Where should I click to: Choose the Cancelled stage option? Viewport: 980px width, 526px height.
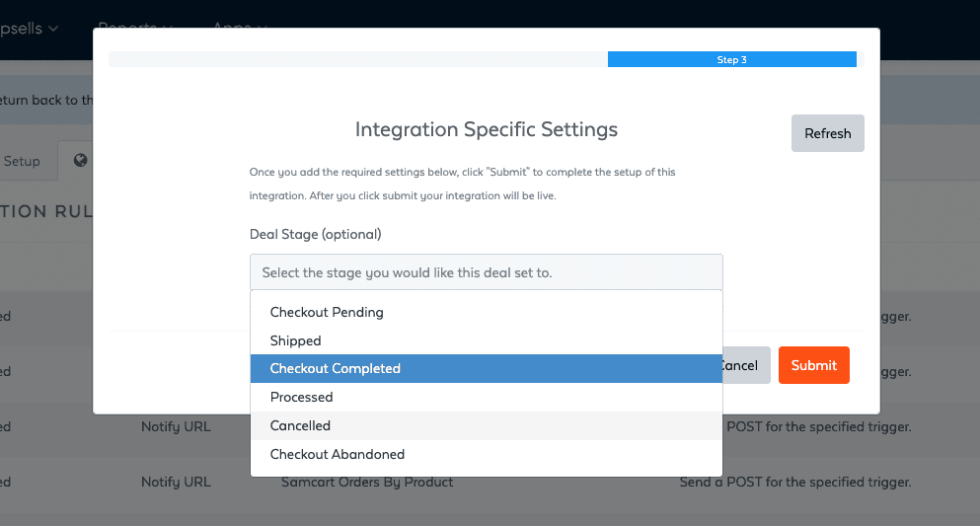point(300,425)
